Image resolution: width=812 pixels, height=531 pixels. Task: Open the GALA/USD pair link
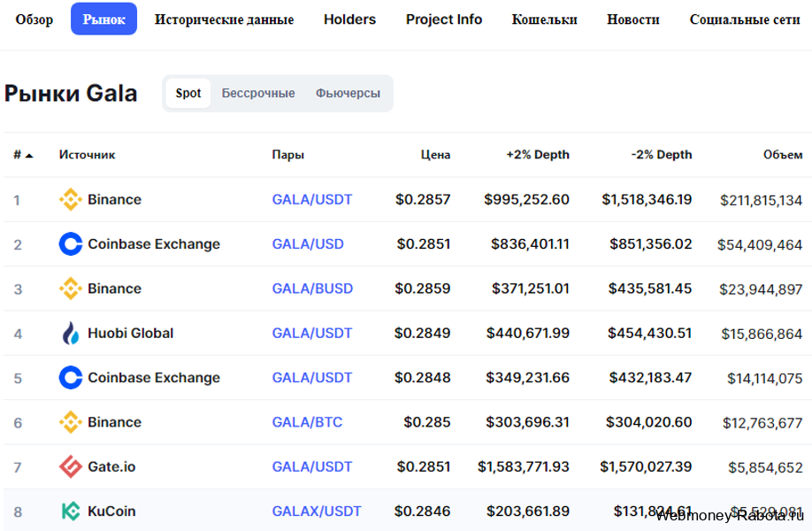pyautogui.click(x=308, y=244)
